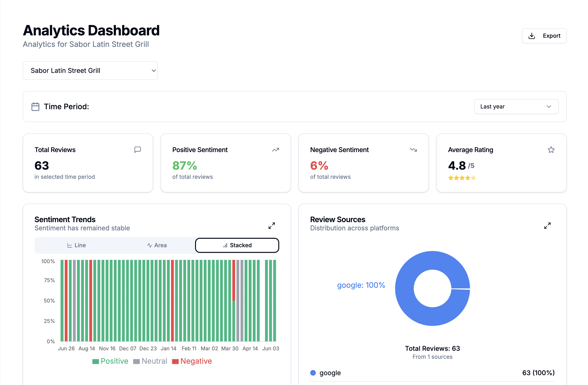The image size is (588, 385).
Task: Click the Export button label
Action: coord(551,36)
